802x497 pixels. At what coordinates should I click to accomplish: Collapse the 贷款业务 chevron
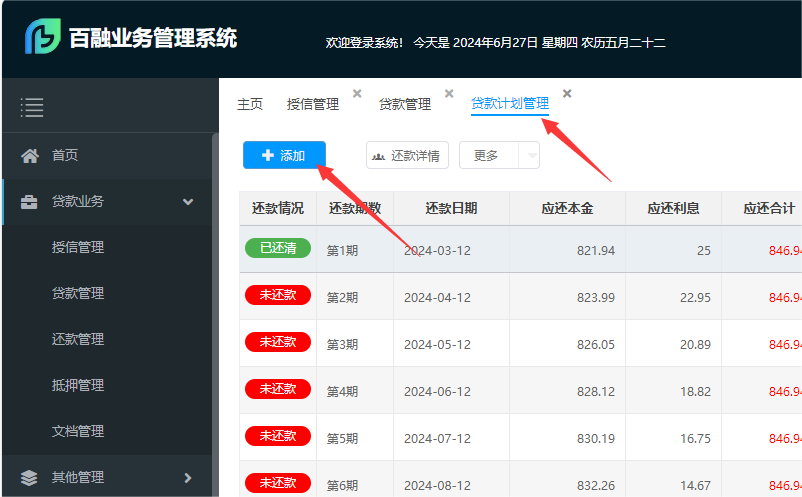coord(188,202)
